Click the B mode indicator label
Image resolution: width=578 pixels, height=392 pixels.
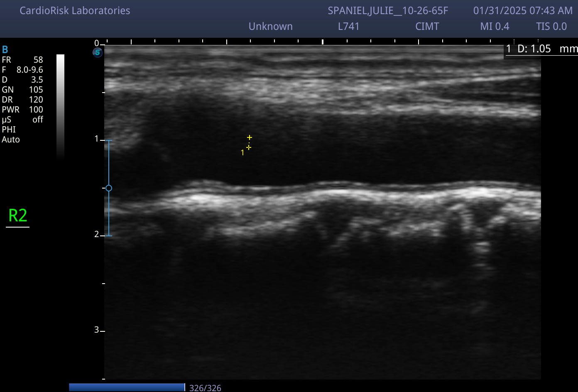click(5, 50)
